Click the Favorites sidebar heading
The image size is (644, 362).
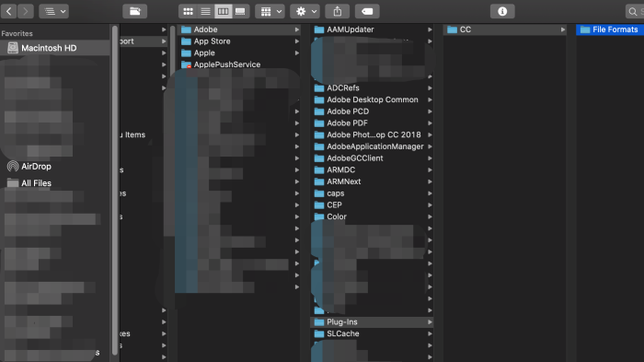point(17,34)
